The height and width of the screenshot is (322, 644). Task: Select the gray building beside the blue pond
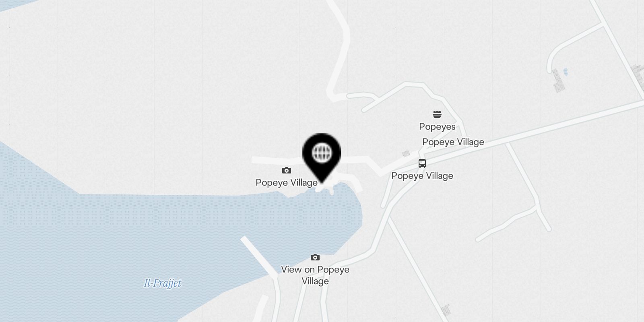558,80
